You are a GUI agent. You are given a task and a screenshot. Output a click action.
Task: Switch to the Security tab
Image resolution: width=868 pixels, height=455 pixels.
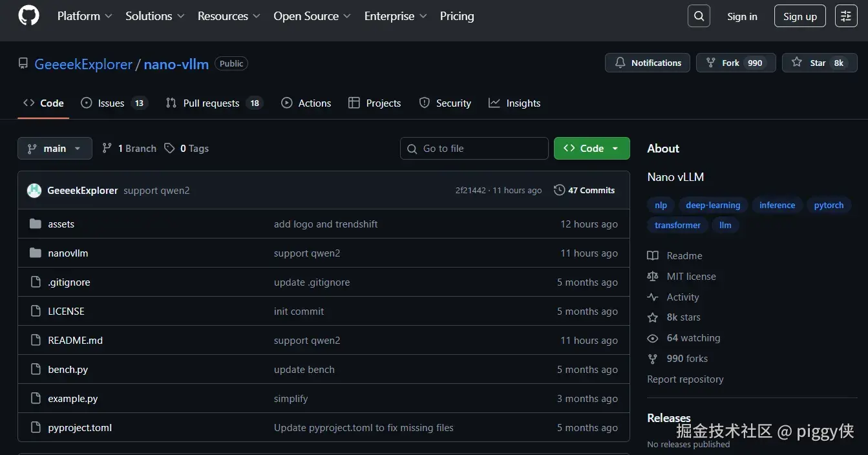tap(445, 103)
